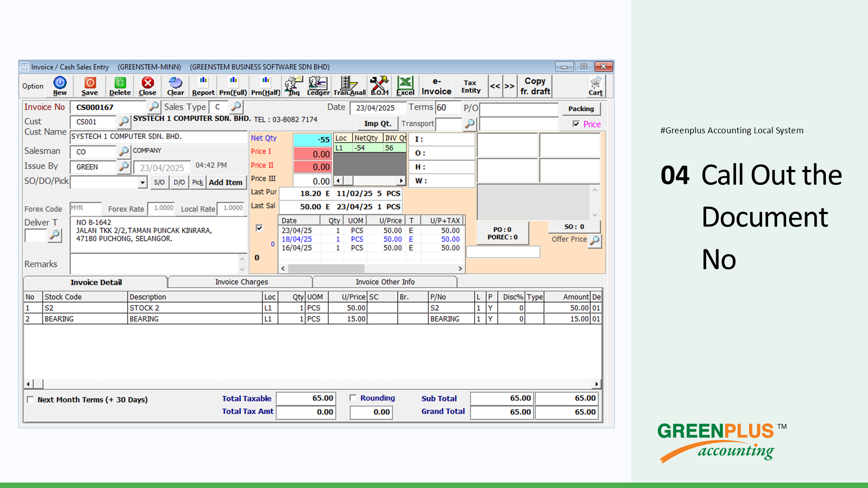The width and height of the screenshot is (868, 488).
Task: Open the Cart icon
Action: [x=595, y=86]
